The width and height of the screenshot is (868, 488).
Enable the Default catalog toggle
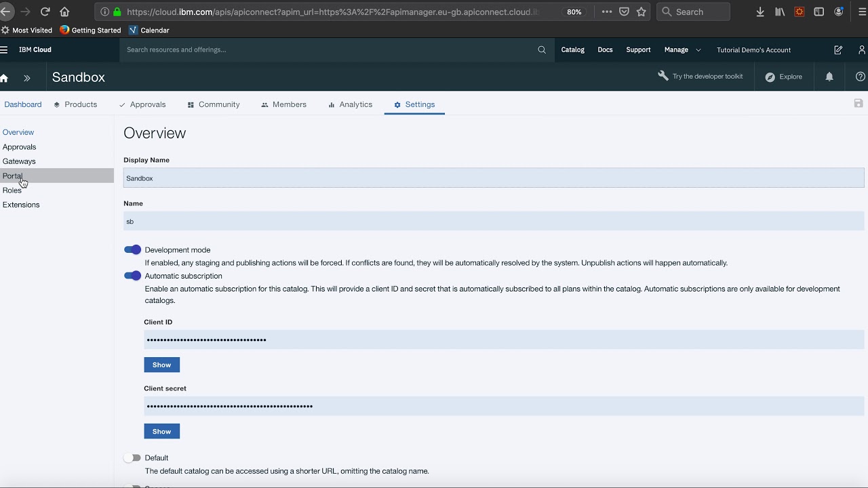click(132, 458)
